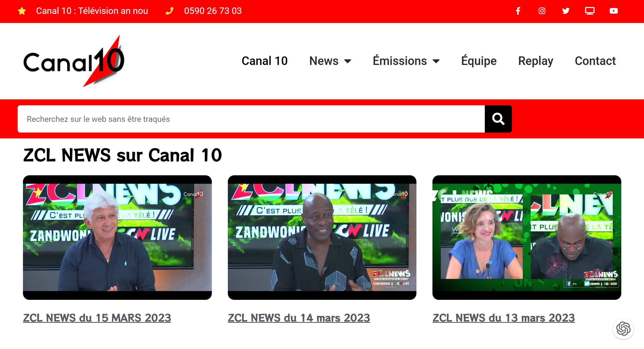The image size is (644, 349).
Task: Click the TV monitor icon in top bar
Action: [x=590, y=11]
